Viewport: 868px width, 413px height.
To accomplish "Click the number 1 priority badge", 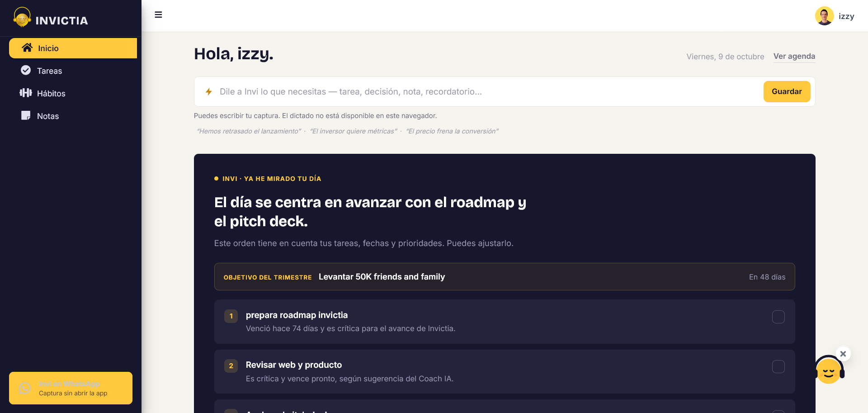I will pos(231,316).
